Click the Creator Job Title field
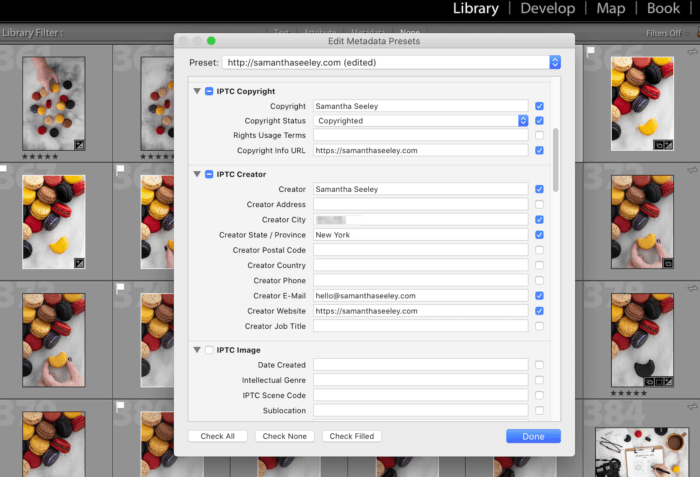The width and height of the screenshot is (700, 477). point(421,326)
